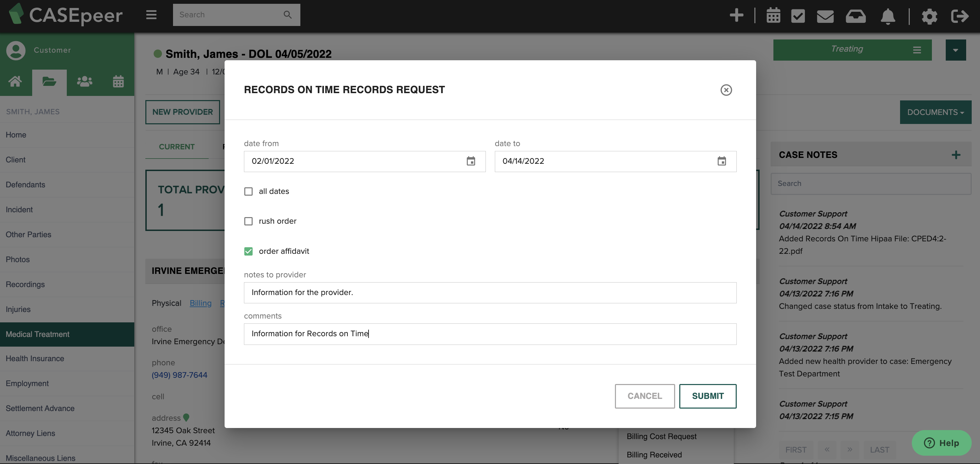Image resolution: width=980 pixels, height=464 pixels.
Task: Click the plus add-new icon in header
Action: tap(736, 15)
